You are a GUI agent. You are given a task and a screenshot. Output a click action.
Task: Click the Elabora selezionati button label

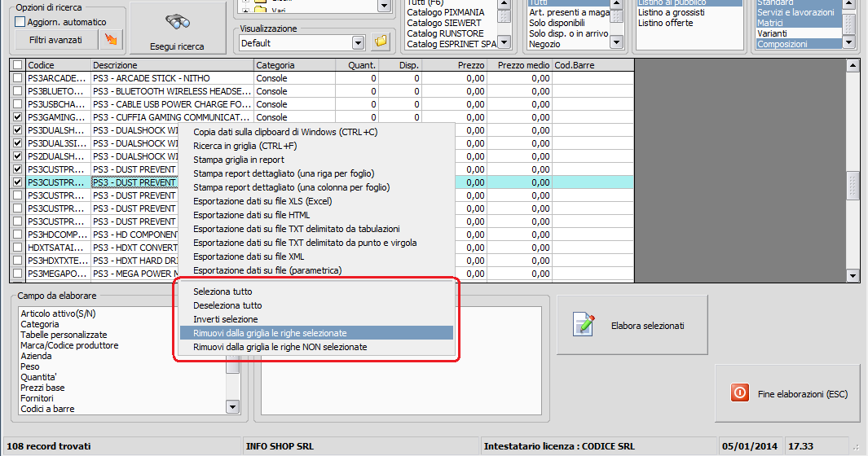pyautogui.click(x=647, y=326)
